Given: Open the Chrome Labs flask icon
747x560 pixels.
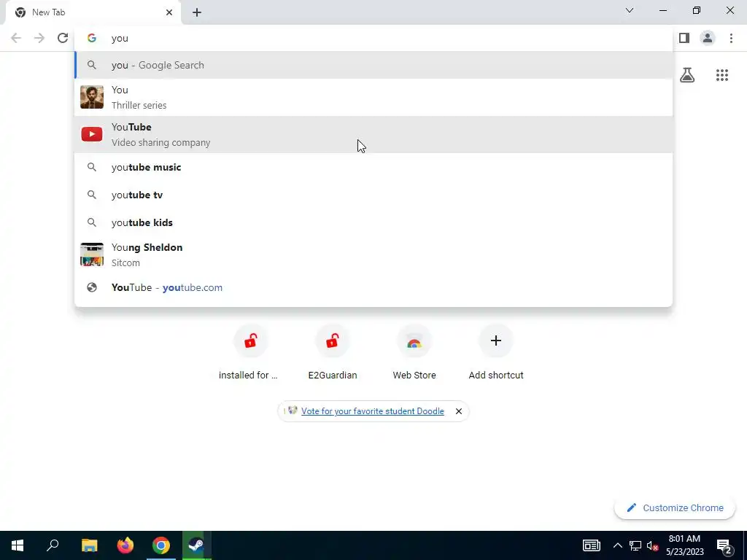Looking at the screenshot, I should click(687, 75).
